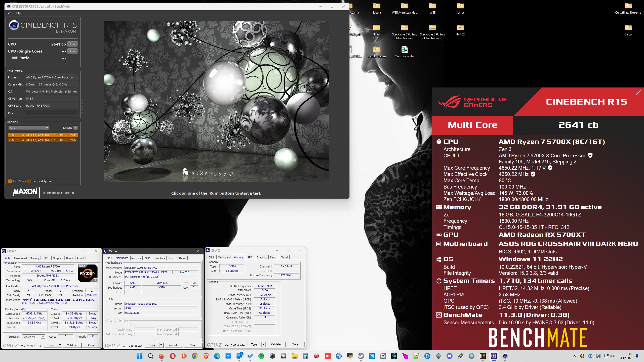Viewport: 644px width, 362px height.
Task: Open the network status tray icon
Action: pyautogui.click(x=606, y=356)
